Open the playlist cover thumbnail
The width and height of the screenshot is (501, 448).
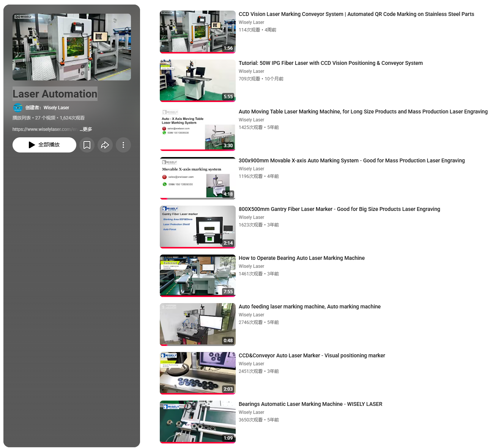(72, 47)
